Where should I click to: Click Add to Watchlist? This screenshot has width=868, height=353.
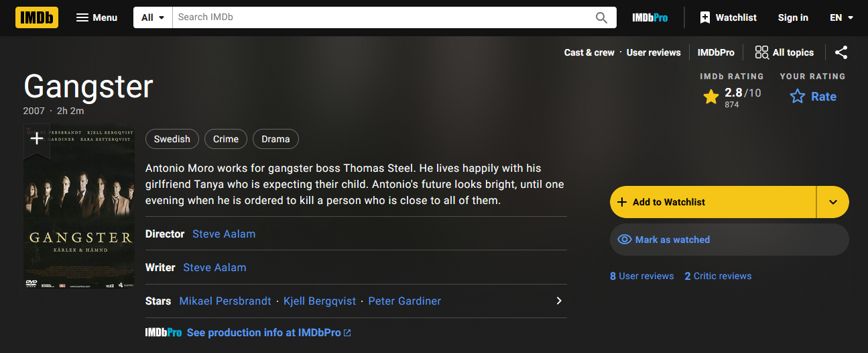(713, 202)
